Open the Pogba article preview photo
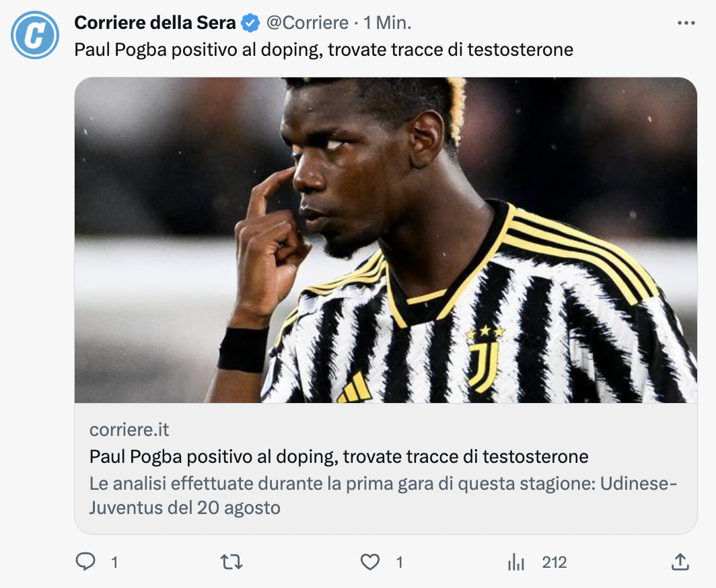The width and height of the screenshot is (716, 588). pyautogui.click(x=386, y=240)
